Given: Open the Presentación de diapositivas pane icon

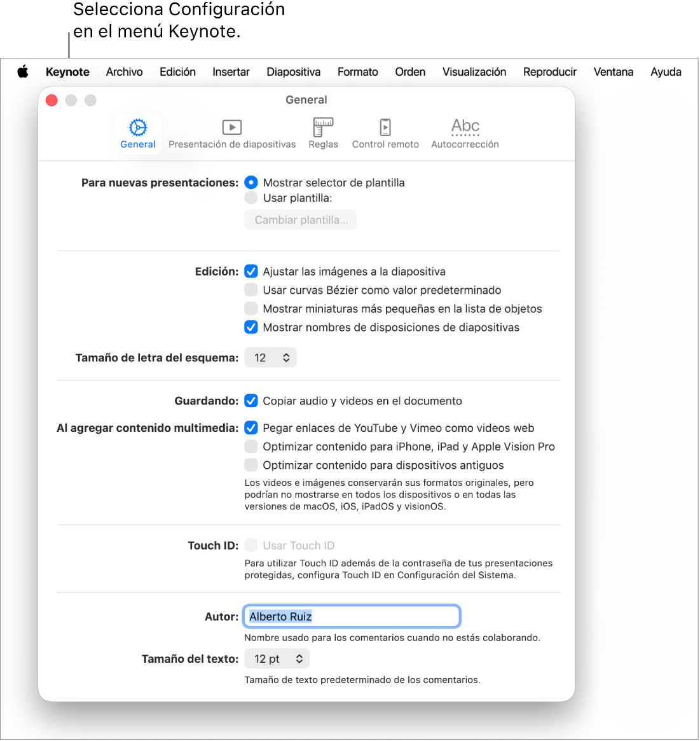Looking at the screenshot, I should point(231,127).
